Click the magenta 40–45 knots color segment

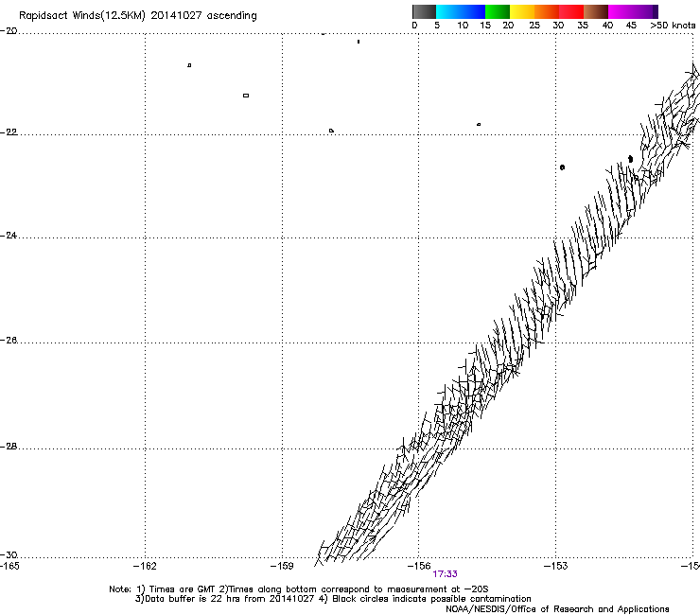pos(621,11)
